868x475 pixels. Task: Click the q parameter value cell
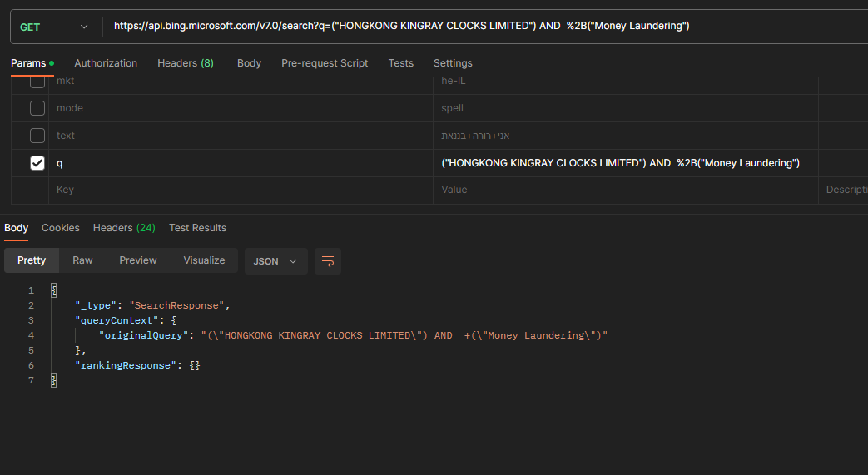(x=626, y=163)
